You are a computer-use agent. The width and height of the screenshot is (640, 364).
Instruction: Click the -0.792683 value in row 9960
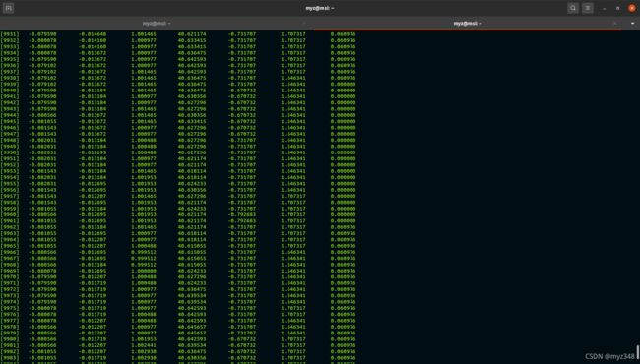coord(242,214)
